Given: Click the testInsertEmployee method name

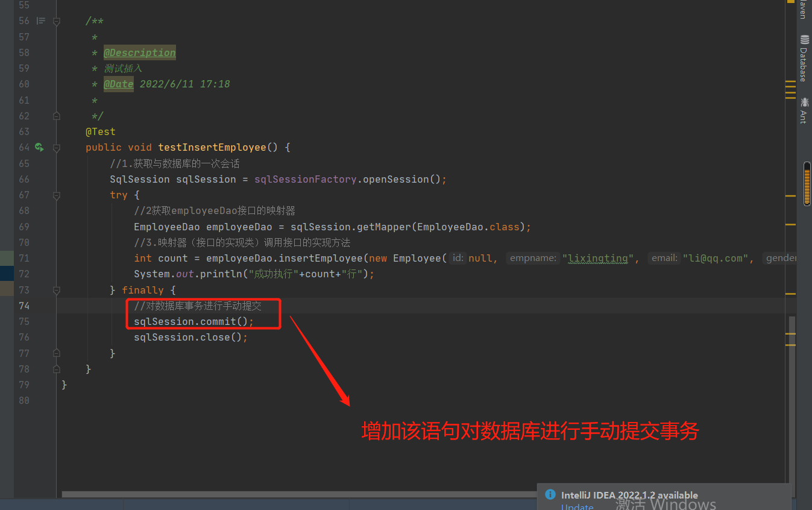Looking at the screenshot, I should pyautogui.click(x=212, y=147).
